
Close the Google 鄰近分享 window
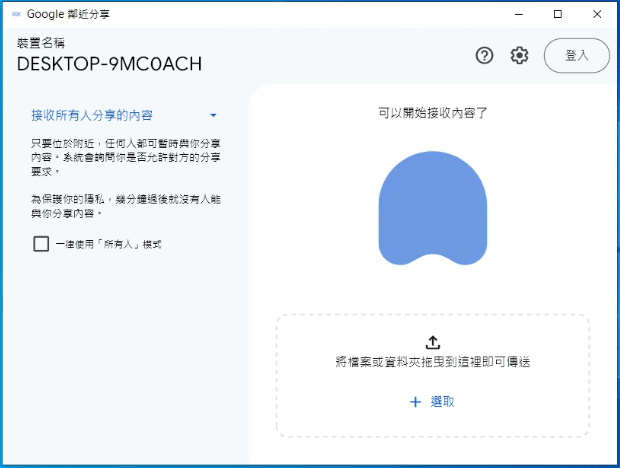point(597,14)
